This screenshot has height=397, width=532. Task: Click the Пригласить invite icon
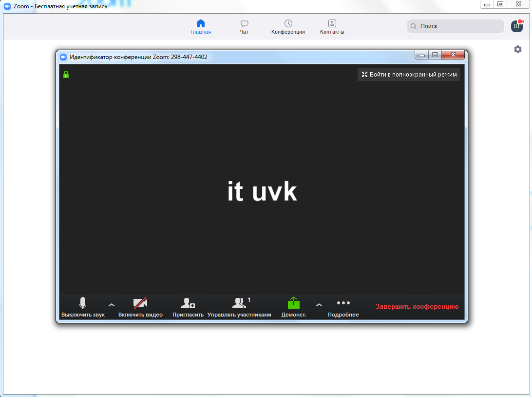[x=188, y=304]
